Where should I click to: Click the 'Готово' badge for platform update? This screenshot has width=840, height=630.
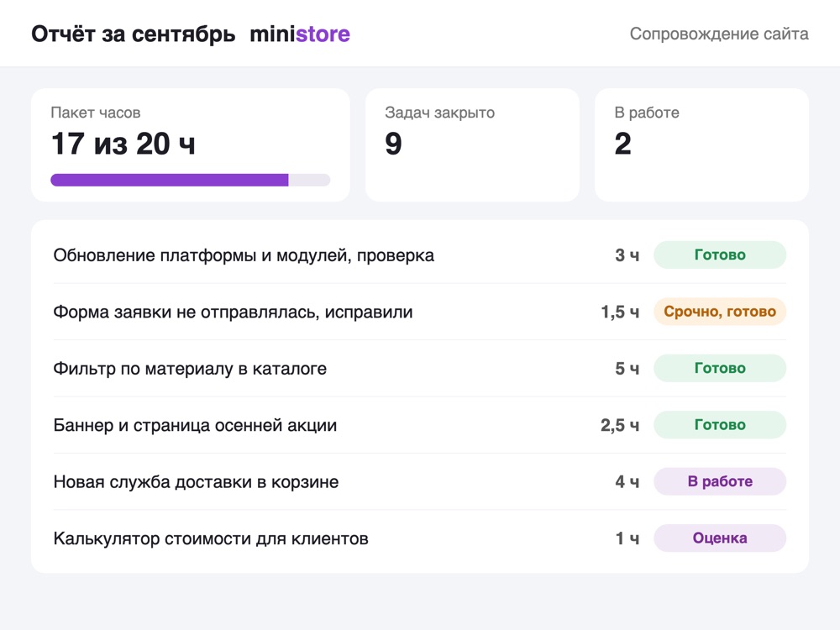(x=720, y=255)
